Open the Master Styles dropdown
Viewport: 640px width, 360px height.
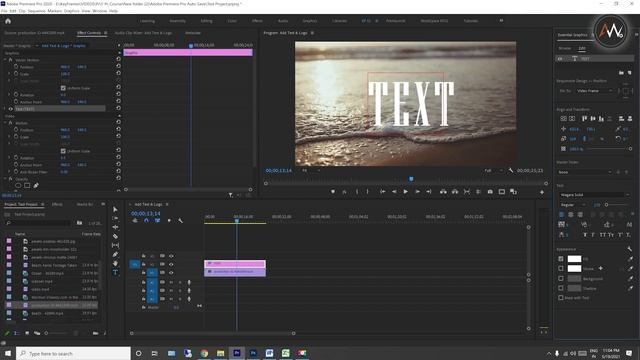(584, 172)
